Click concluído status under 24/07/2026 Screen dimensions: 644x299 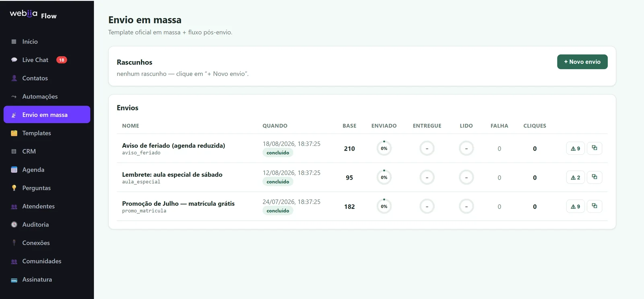pyautogui.click(x=278, y=211)
